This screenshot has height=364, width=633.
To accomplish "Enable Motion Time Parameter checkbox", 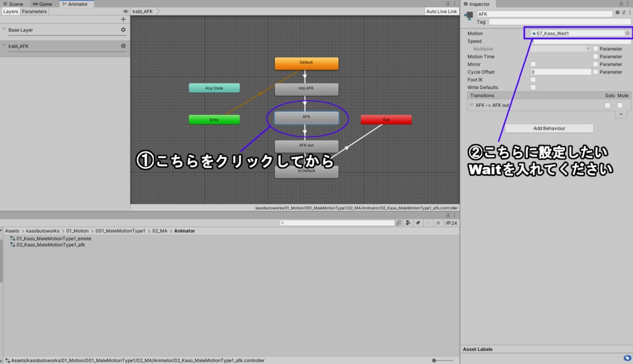I will pyautogui.click(x=595, y=56).
